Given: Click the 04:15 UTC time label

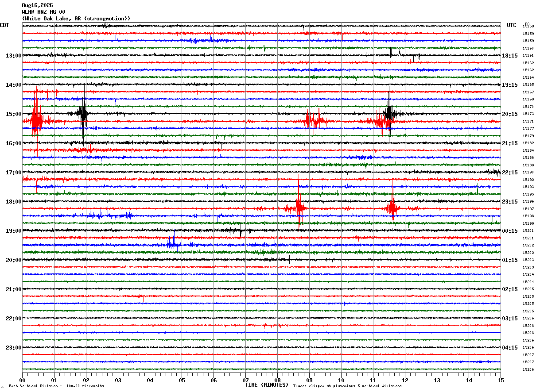Looking at the screenshot, I should pos(509,348).
